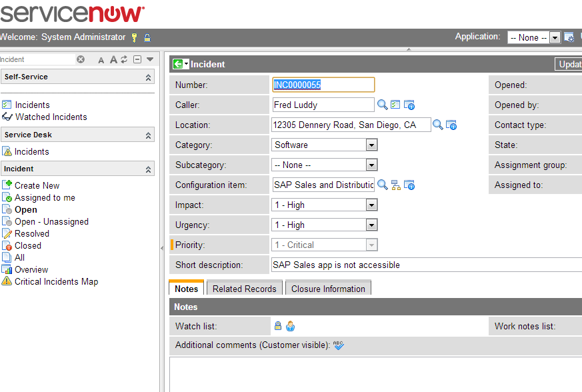This screenshot has width=582, height=392.
Task: Open the Application dropdown in header
Action: click(x=553, y=37)
